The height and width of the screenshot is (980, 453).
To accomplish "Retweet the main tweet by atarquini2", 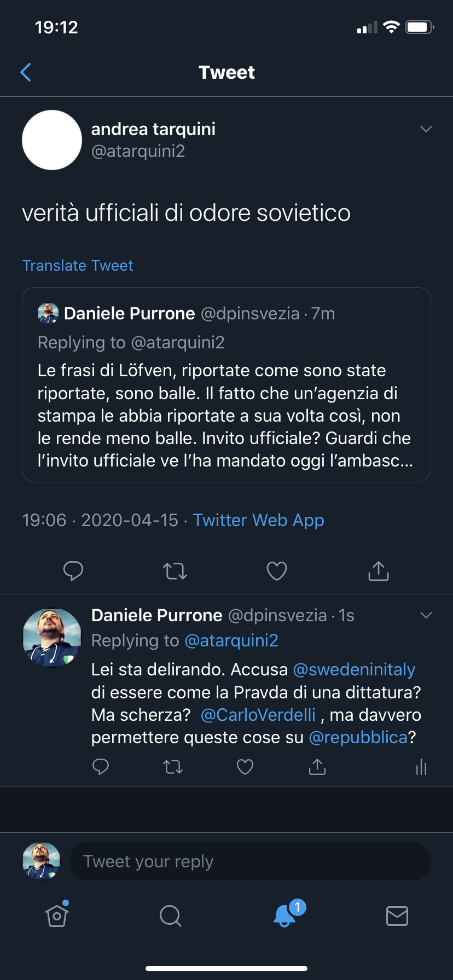I will [175, 571].
